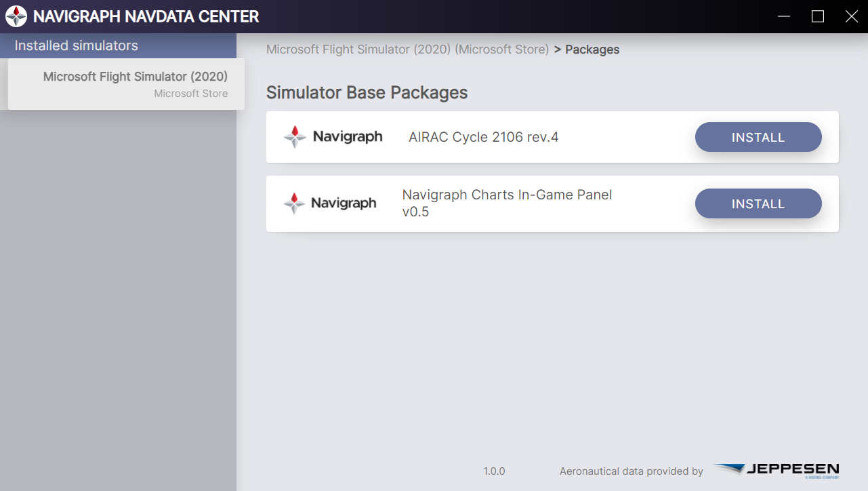Click the NAVIGRAPH NAVDATA CENTER title text
This screenshot has height=491, width=868.
[146, 16]
